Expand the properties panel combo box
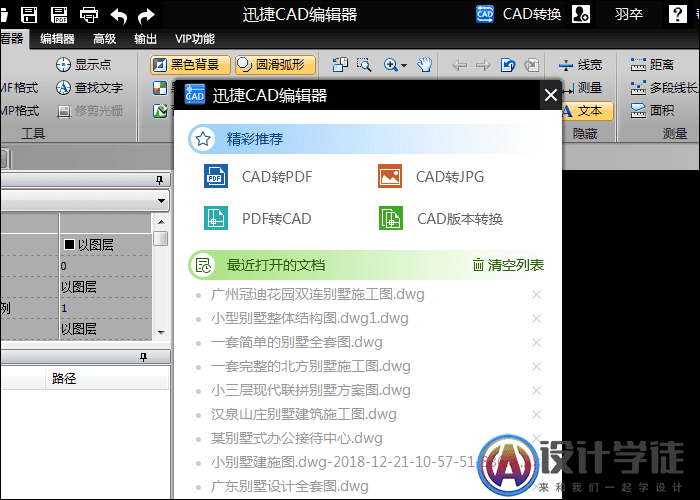700x500 pixels. pyautogui.click(x=161, y=201)
